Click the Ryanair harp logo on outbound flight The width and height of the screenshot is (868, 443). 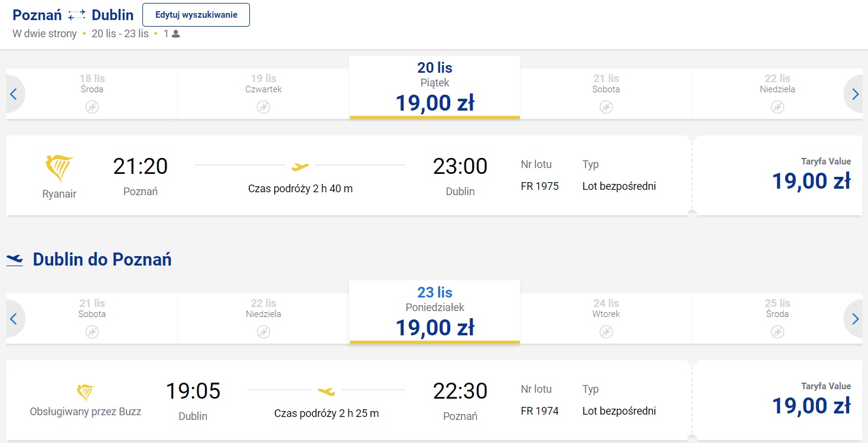tap(59, 169)
